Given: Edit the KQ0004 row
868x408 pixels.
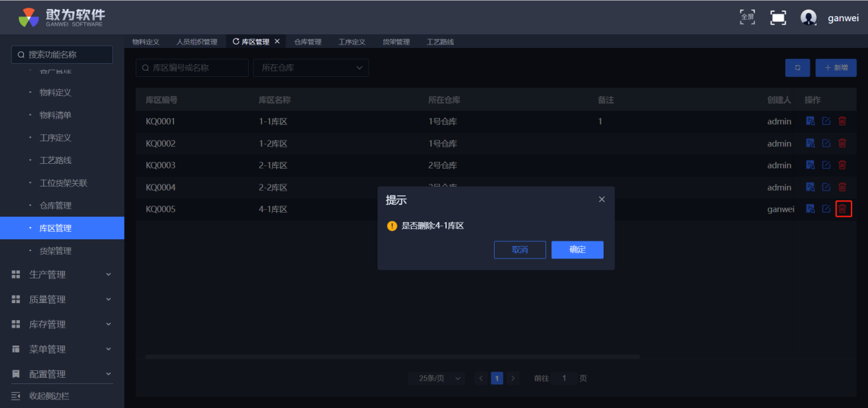Looking at the screenshot, I should [x=826, y=187].
